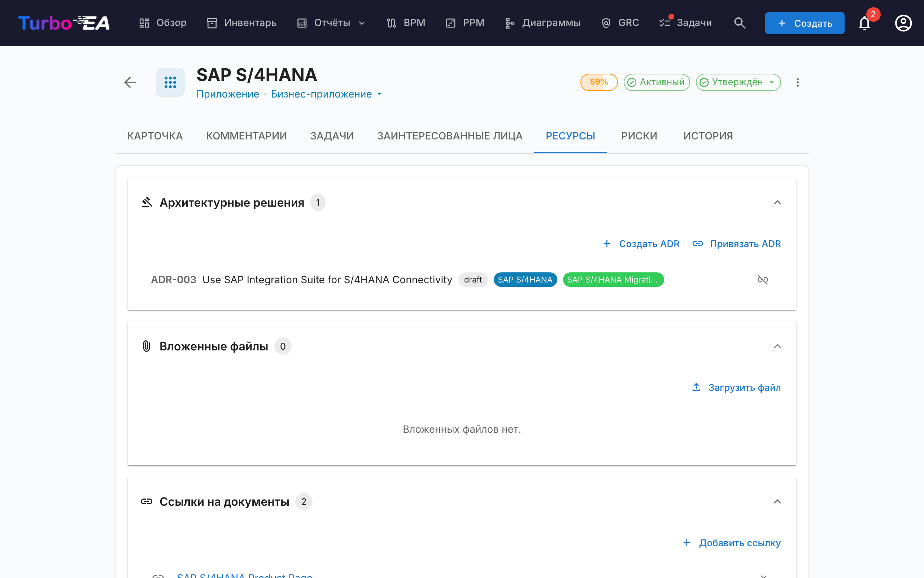Open GRC in the top navigation
Viewport: 924px width, 578px height.
point(620,23)
